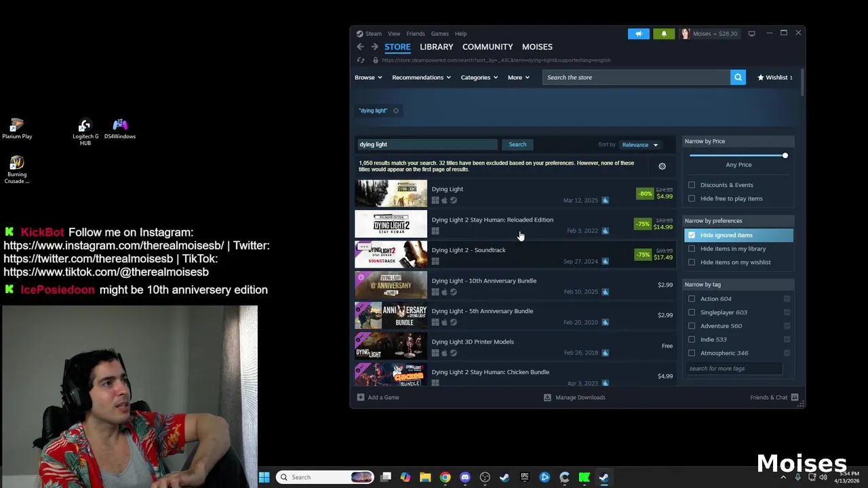Click the Steam Deck icon under Dying Light
This screenshot has height=488, width=868.
[x=454, y=201]
